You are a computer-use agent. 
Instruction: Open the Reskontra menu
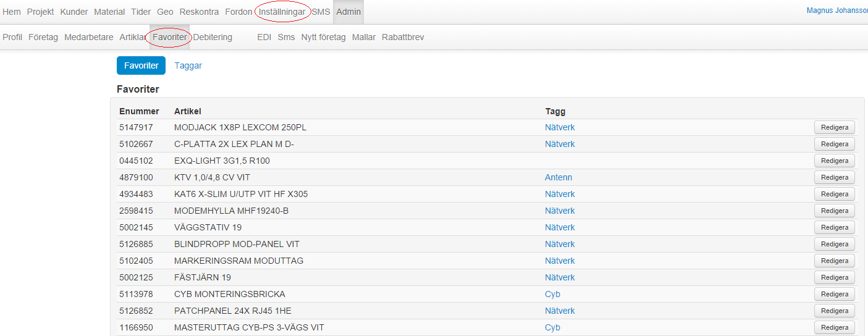(199, 12)
